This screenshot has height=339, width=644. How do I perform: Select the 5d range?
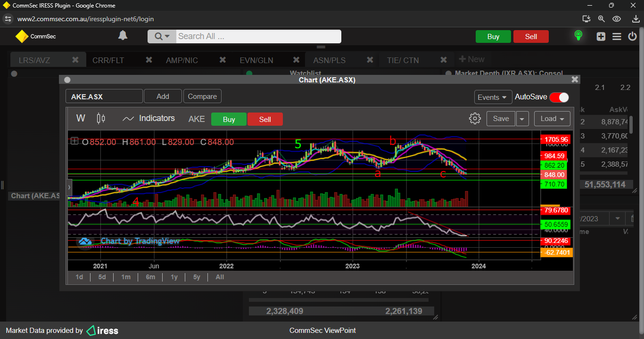click(x=102, y=277)
